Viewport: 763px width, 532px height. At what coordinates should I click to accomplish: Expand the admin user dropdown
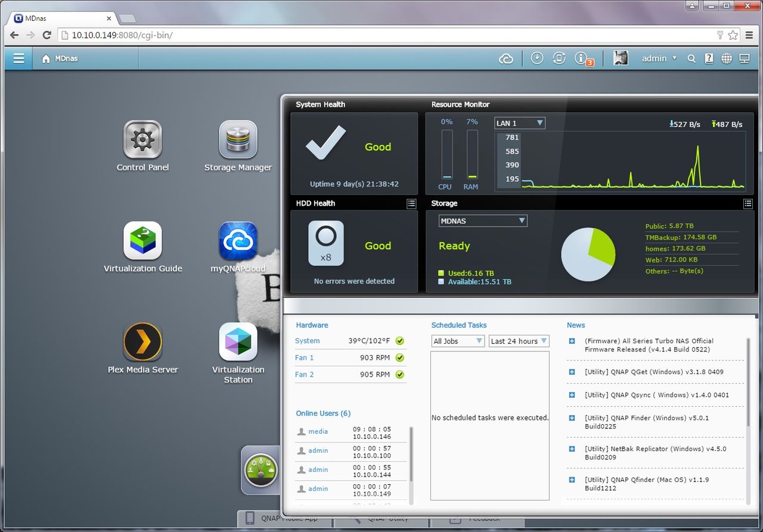[x=659, y=58]
